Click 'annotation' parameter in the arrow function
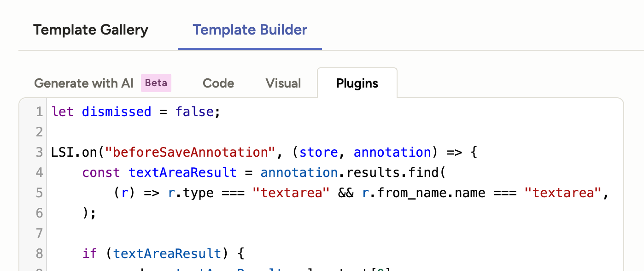The width and height of the screenshot is (644, 271). 392,153
